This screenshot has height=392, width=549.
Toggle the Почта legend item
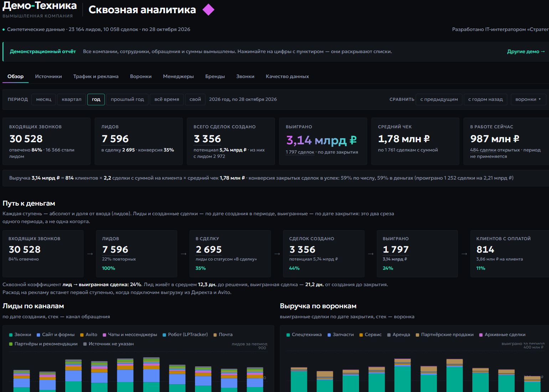[223, 335]
